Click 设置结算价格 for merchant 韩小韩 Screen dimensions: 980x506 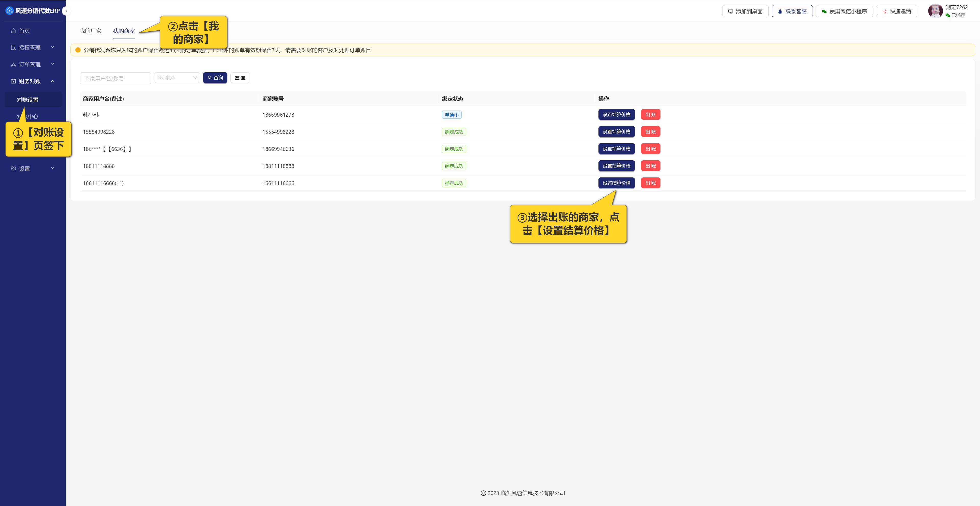pyautogui.click(x=616, y=115)
